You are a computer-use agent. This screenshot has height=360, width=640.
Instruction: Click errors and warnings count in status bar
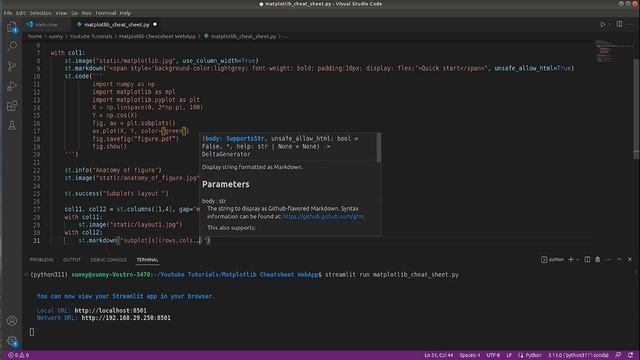(18, 355)
